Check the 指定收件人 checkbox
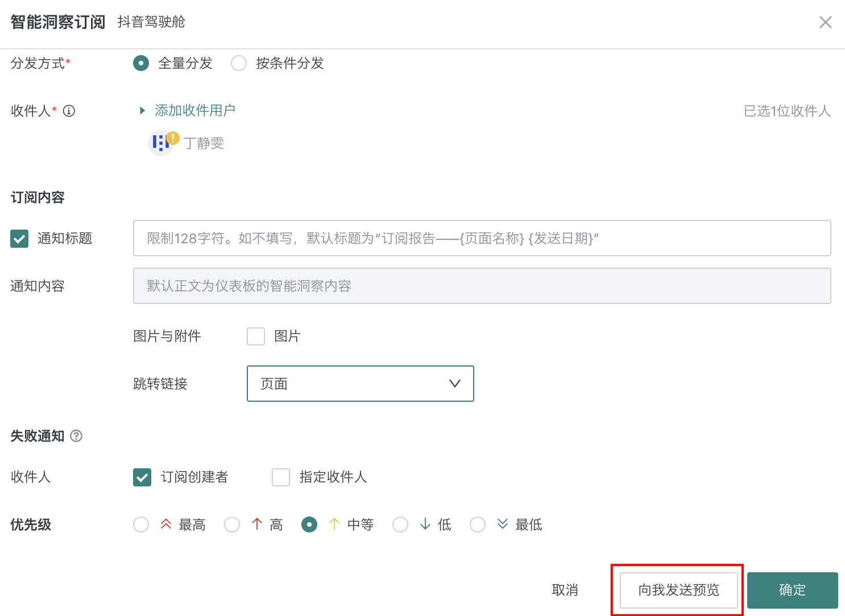The image size is (845, 616). click(281, 477)
